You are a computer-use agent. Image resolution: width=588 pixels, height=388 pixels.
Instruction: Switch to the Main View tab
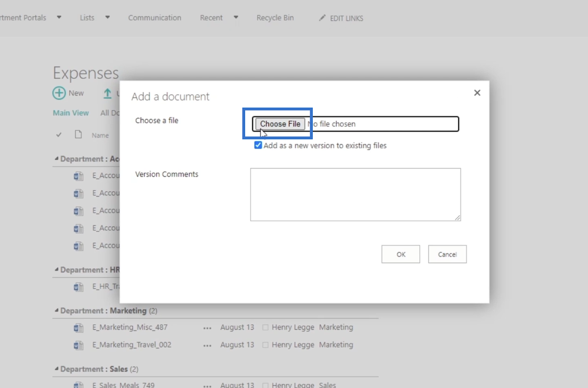[x=71, y=113]
